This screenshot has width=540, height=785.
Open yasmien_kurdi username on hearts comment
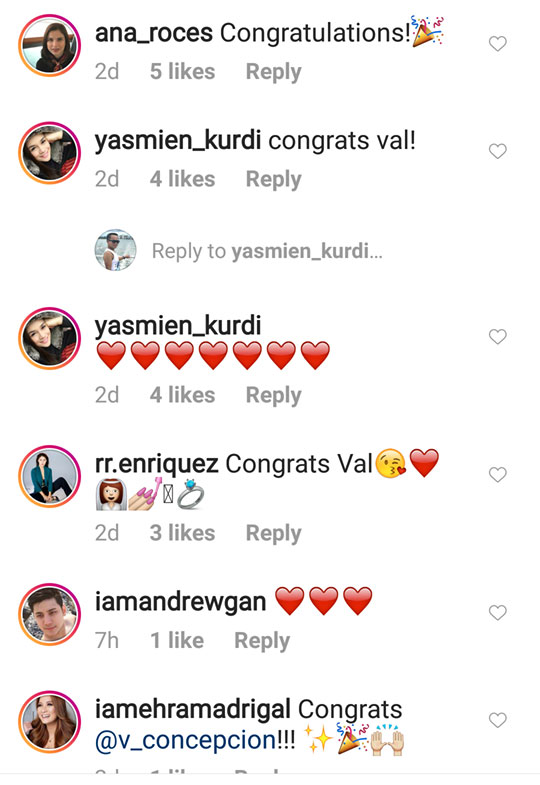click(x=178, y=326)
